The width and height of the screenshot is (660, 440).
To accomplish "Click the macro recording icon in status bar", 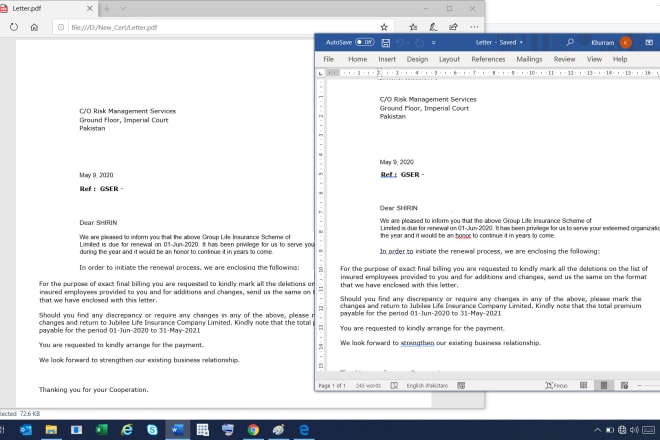I will coord(461,386).
